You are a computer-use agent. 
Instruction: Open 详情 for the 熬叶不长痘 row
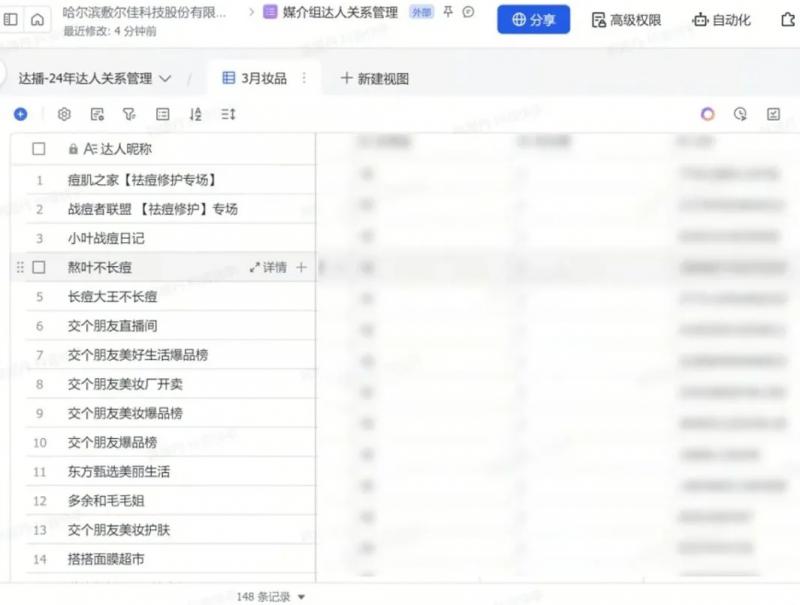[268, 267]
